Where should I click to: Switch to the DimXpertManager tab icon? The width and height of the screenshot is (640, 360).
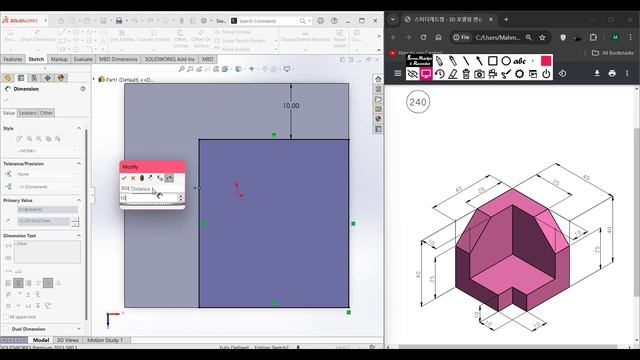point(48,78)
